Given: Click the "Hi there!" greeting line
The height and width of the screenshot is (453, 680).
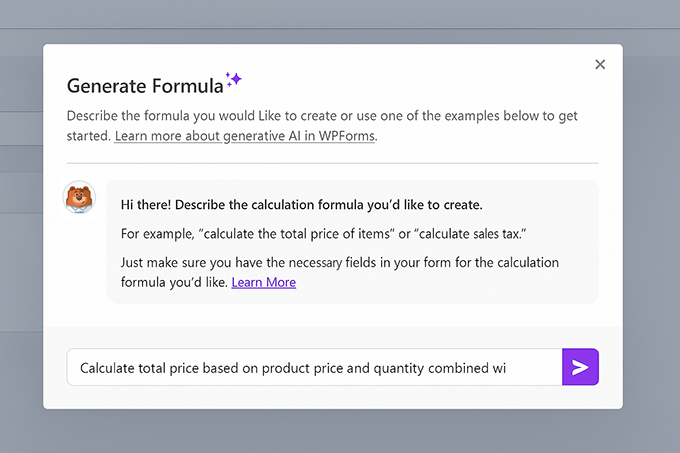Looking at the screenshot, I should 301,205.
